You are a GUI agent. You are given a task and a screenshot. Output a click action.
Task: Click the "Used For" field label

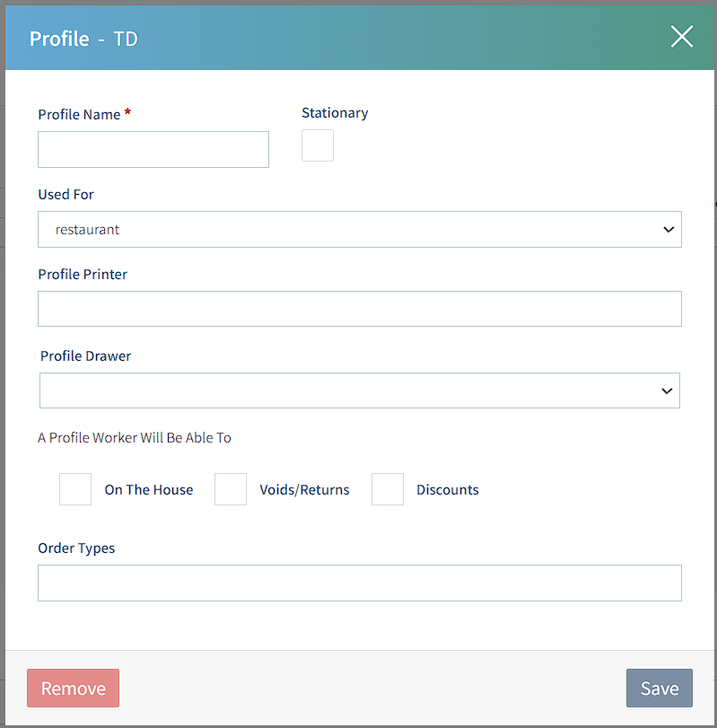(66, 195)
